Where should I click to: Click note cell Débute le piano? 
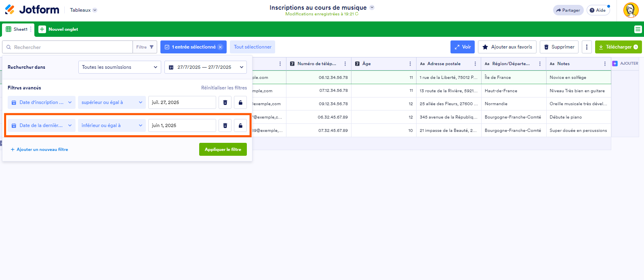579,117
